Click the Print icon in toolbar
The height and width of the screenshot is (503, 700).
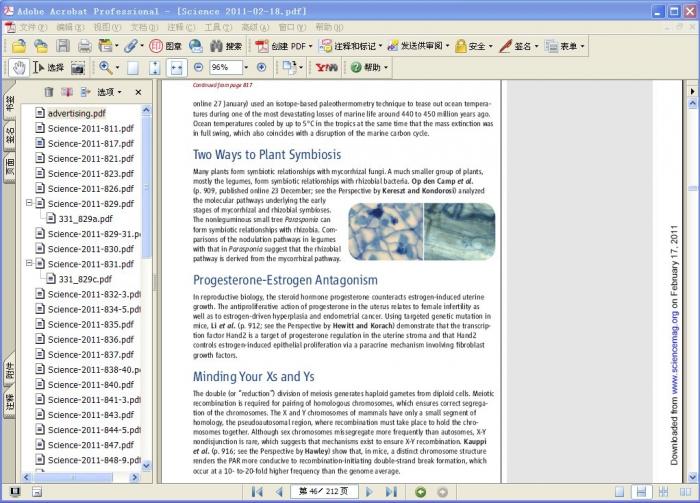point(84,46)
